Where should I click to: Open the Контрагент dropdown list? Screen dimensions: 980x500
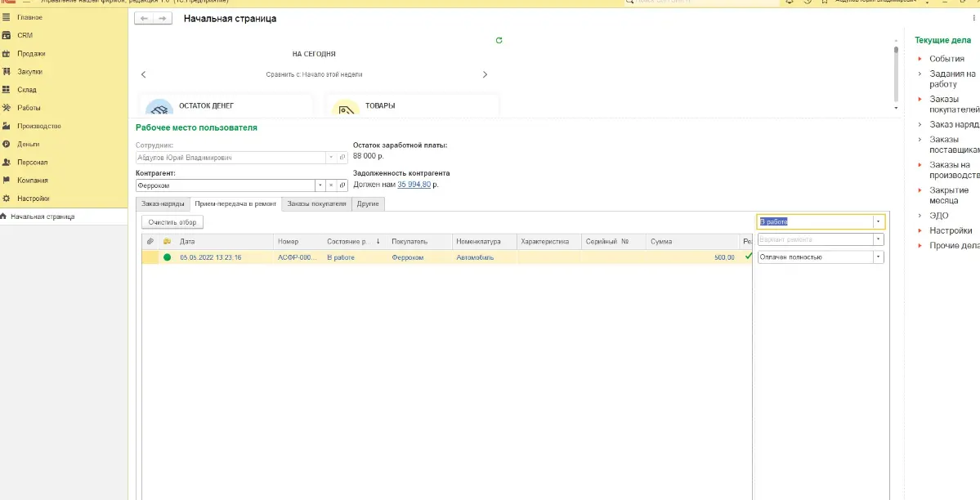pyautogui.click(x=320, y=185)
